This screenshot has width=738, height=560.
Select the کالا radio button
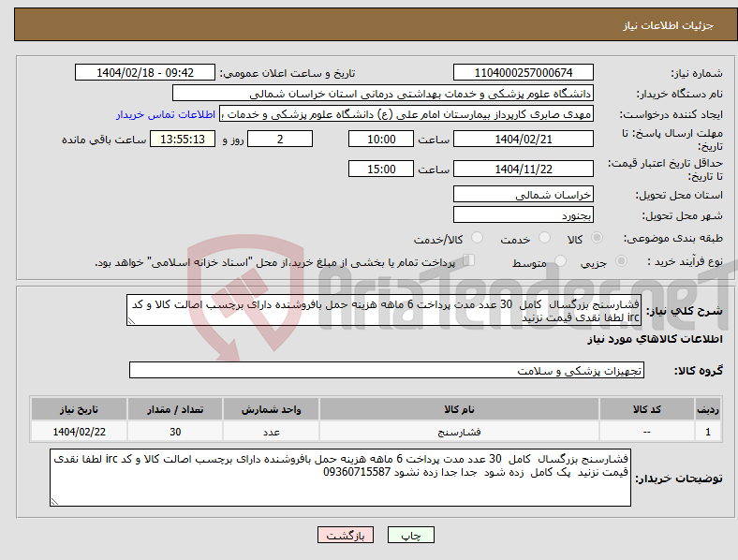click(x=597, y=238)
